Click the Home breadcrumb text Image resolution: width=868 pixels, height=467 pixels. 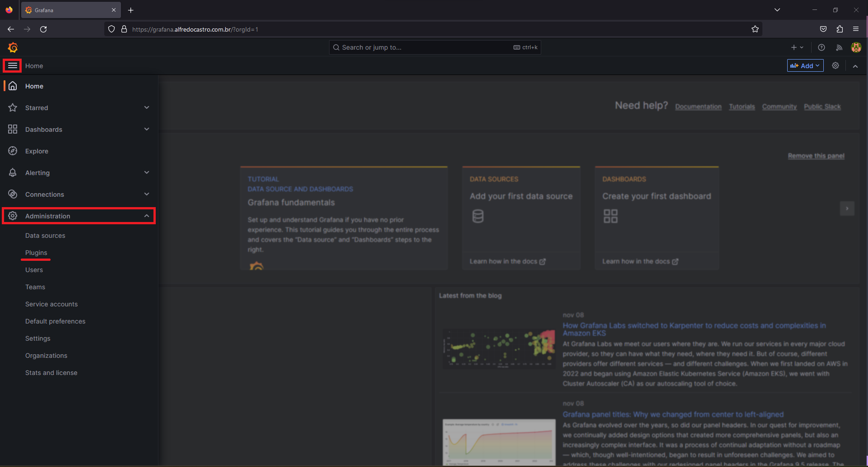[34, 66]
